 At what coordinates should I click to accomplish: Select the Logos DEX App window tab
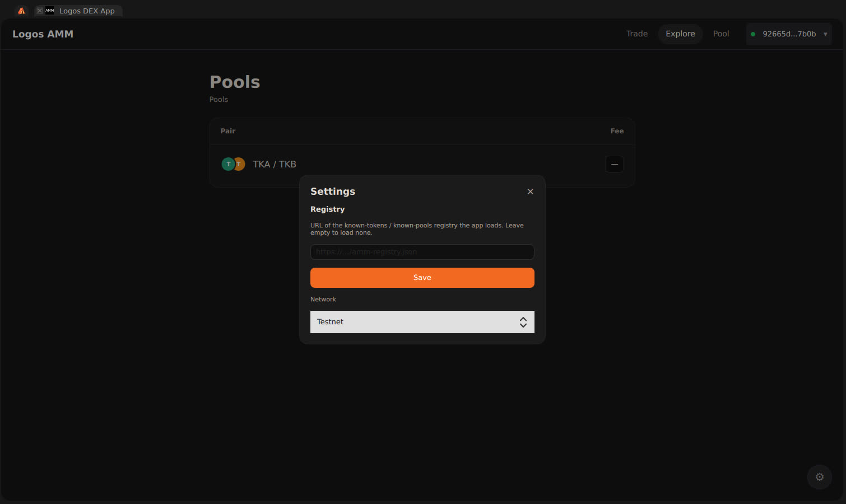coord(79,11)
